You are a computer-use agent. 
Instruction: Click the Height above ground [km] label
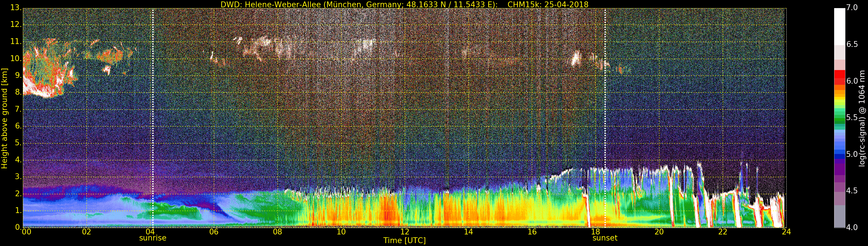(x=4, y=118)
